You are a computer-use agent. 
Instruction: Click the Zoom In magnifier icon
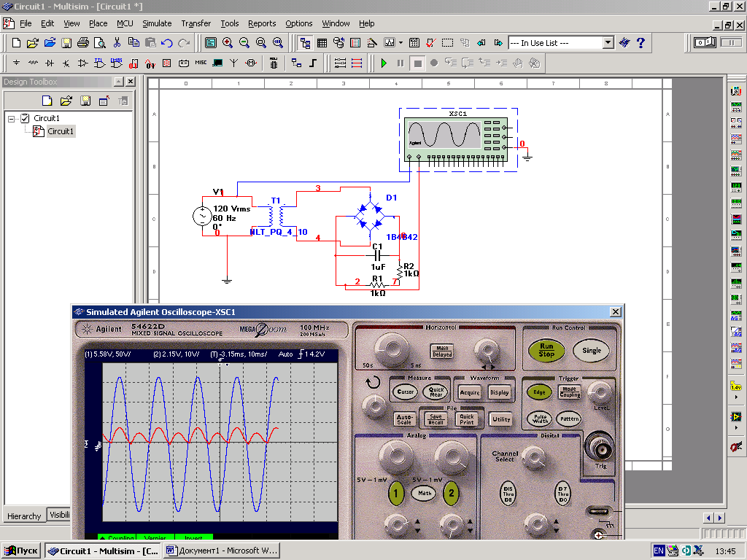pyautogui.click(x=228, y=43)
